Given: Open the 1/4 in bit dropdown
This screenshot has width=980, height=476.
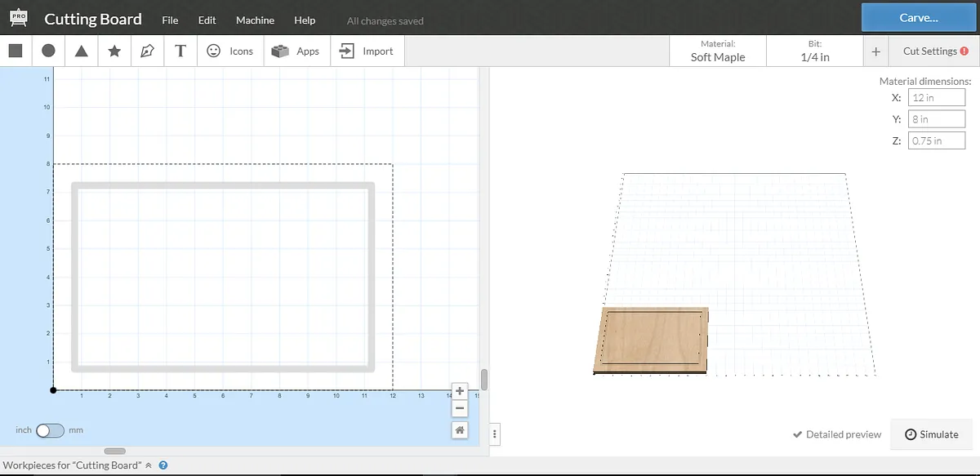Looking at the screenshot, I should (x=814, y=51).
